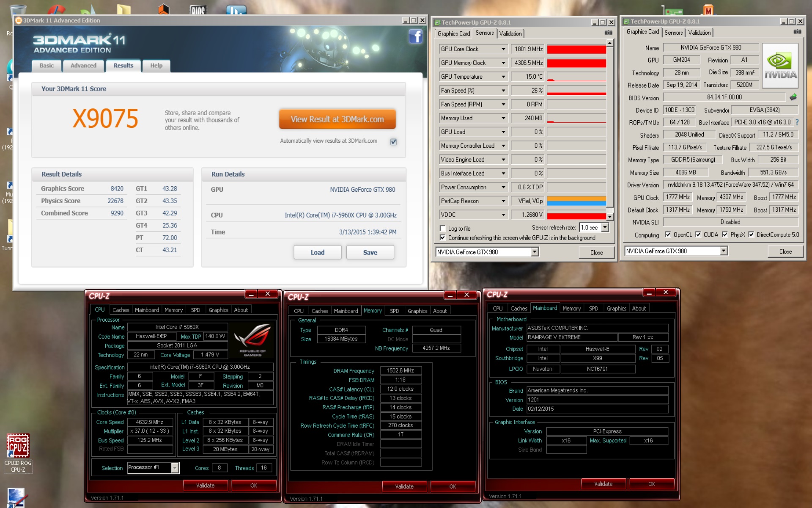812x508 pixels.
Task: Open Validation tab in GPU-Z Graphics Card window
Action: (699, 33)
